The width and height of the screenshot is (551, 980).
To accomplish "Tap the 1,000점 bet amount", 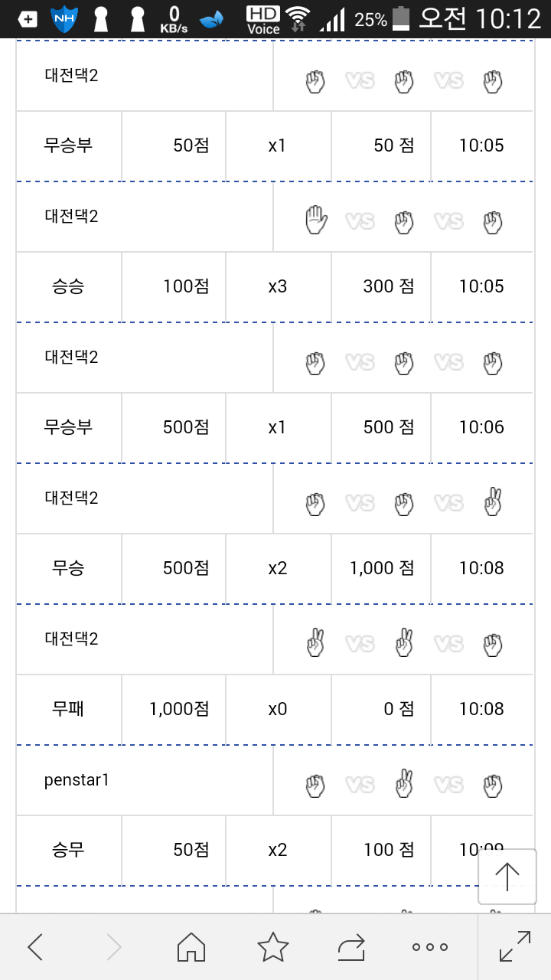I will (x=180, y=709).
